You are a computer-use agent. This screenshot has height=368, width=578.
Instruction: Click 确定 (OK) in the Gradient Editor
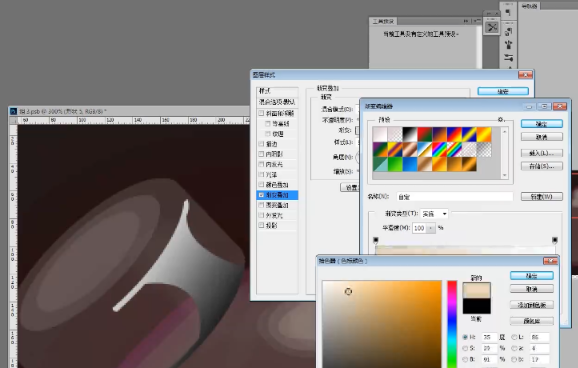pos(542,124)
